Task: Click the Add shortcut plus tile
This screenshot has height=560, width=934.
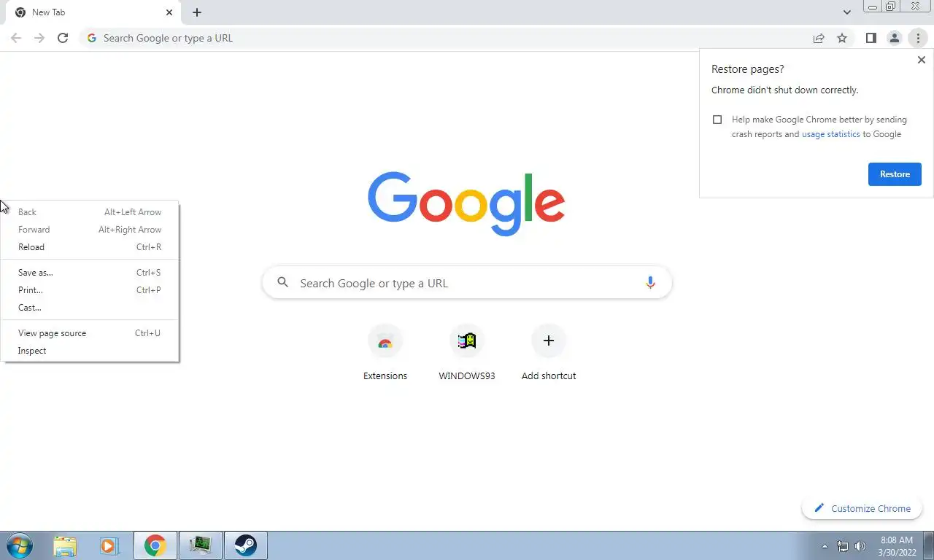Action: (549, 354)
